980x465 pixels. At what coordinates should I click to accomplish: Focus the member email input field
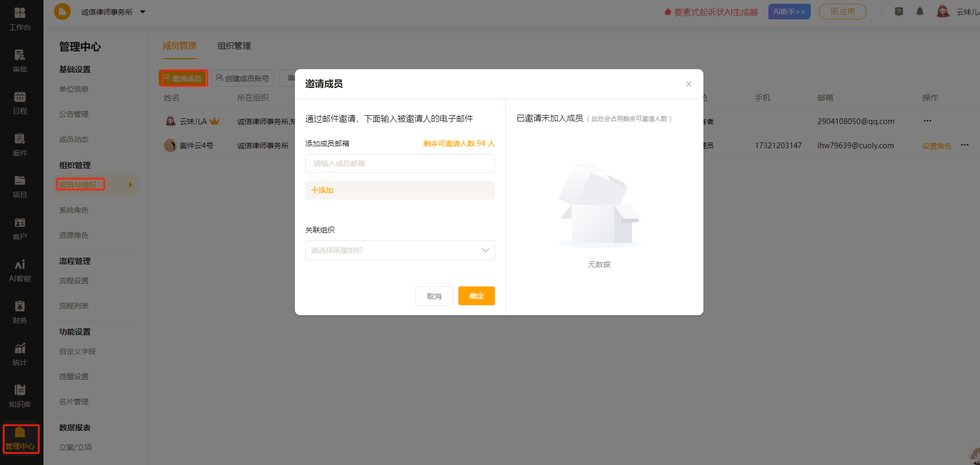point(400,163)
